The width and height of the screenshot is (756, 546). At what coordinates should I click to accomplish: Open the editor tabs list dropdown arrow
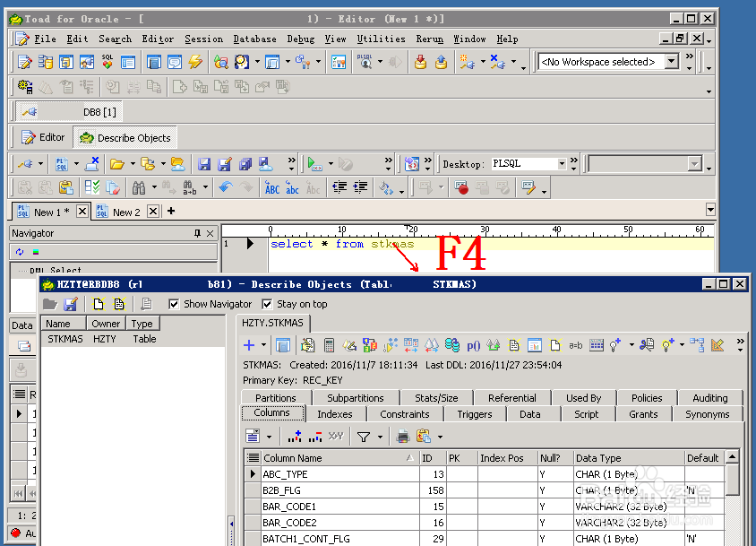point(710,210)
